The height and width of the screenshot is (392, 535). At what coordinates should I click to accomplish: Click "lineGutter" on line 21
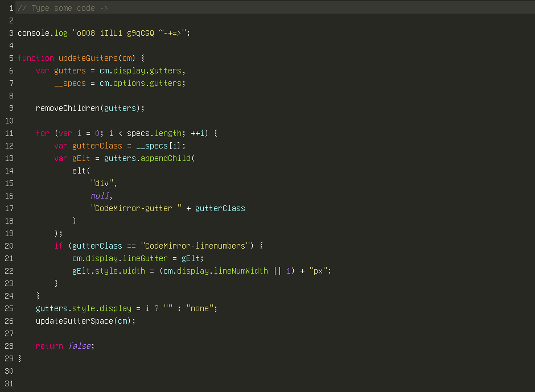145,258
